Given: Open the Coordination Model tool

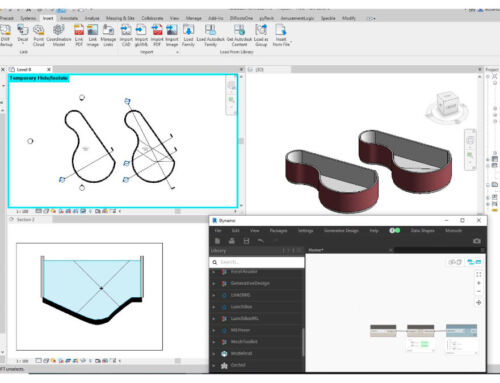Looking at the screenshot, I should click(59, 35).
